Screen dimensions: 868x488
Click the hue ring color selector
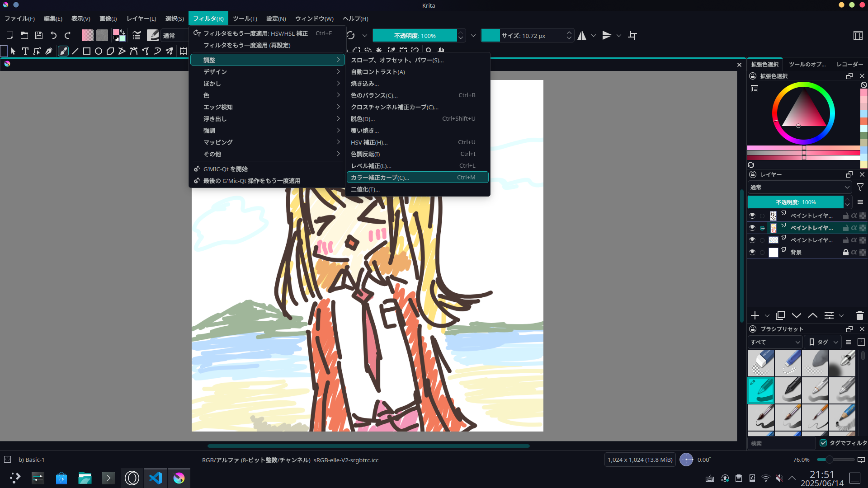pyautogui.click(x=803, y=85)
